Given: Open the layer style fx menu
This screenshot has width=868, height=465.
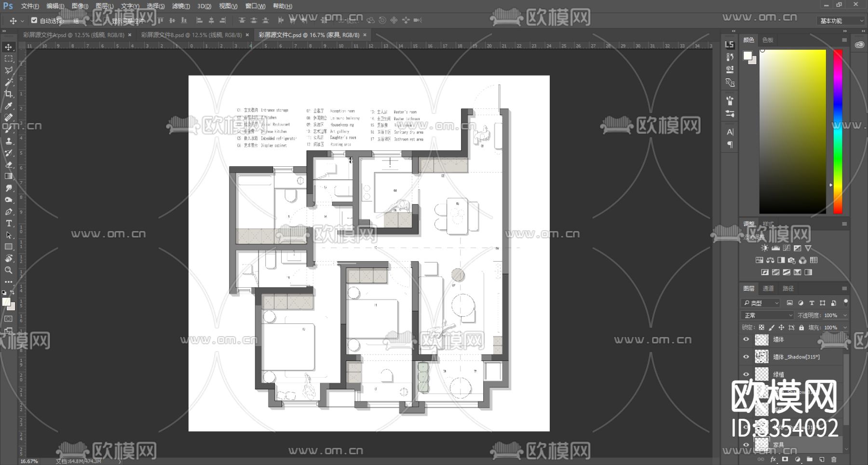Looking at the screenshot, I should (773, 459).
